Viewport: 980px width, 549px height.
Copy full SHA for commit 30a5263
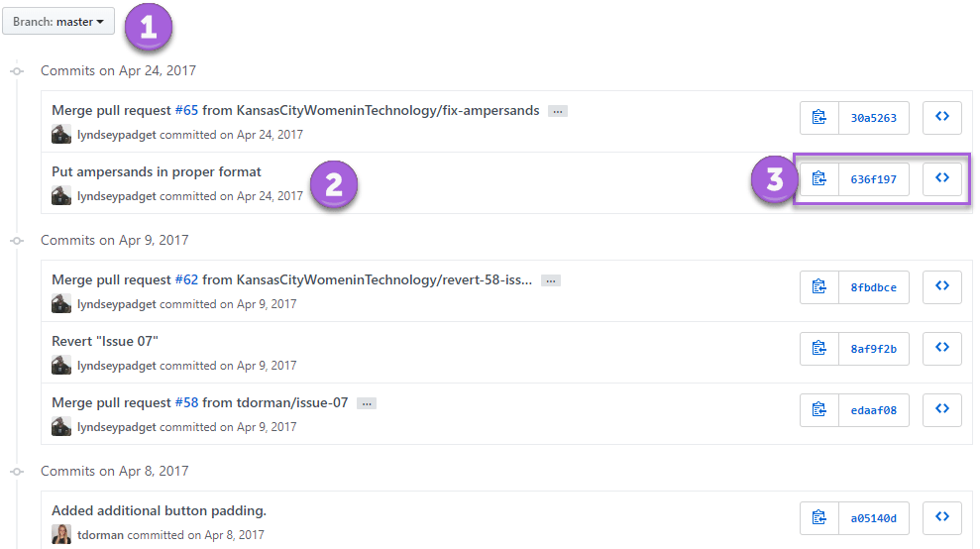point(818,118)
